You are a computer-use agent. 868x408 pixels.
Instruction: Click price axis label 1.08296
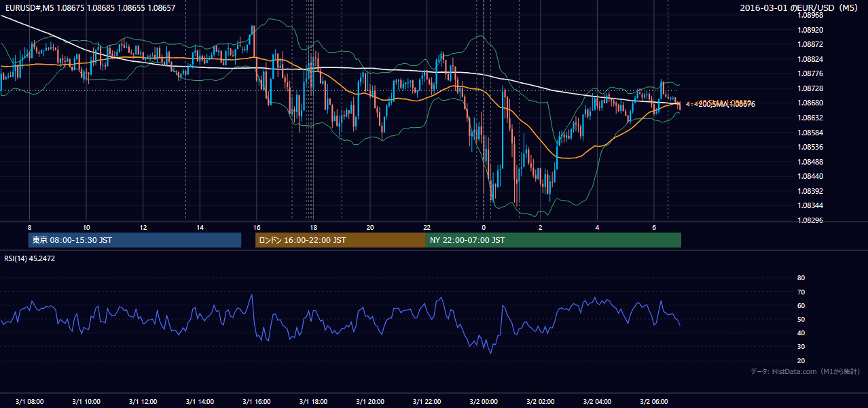pos(810,220)
